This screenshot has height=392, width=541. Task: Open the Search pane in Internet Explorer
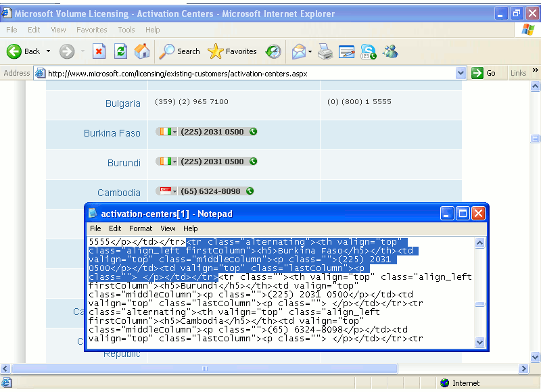click(x=179, y=52)
